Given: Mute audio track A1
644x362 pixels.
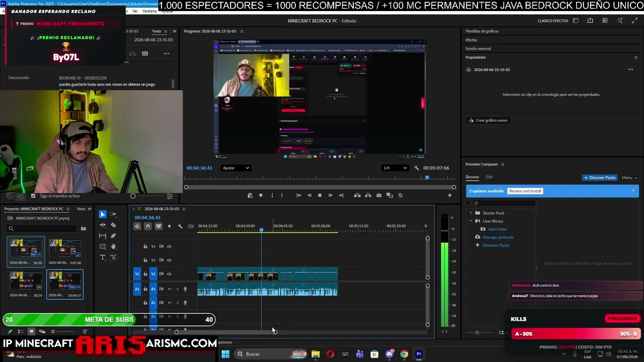Looking at the screenshot, I should 169,289.
